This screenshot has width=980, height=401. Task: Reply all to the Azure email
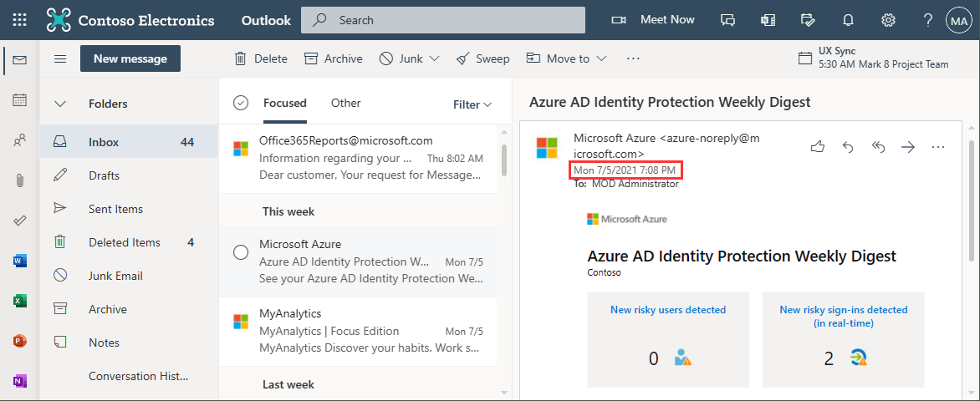point(878,147)
